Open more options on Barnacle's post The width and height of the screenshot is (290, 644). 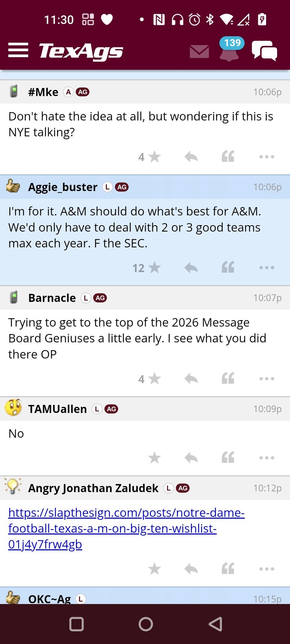(267, 378)
